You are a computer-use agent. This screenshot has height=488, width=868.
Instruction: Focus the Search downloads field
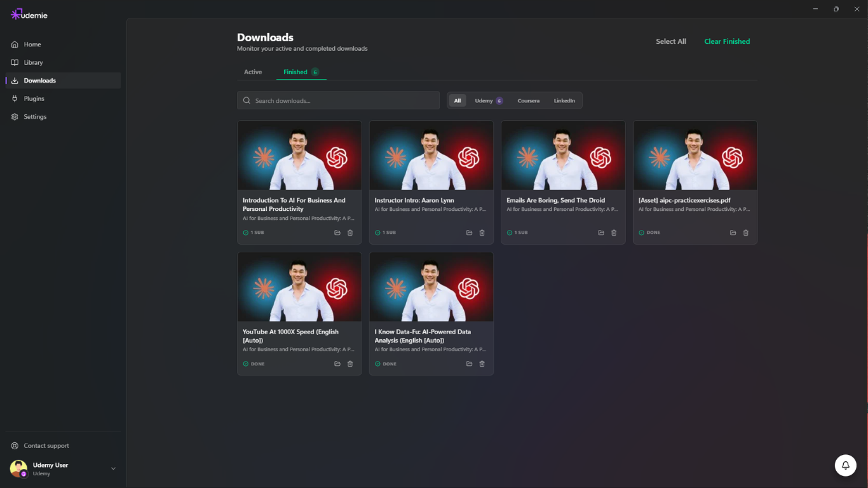tap(338, 100)
